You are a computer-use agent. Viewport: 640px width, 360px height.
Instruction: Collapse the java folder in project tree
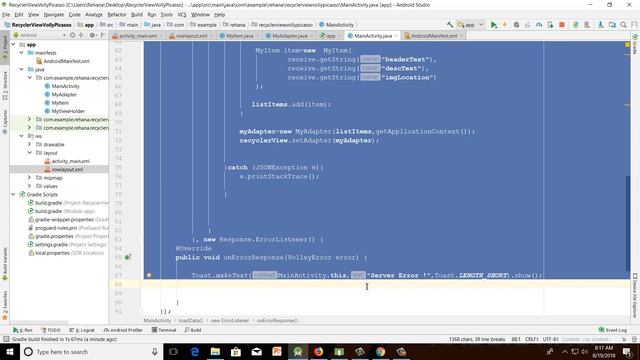pos(21,69)
